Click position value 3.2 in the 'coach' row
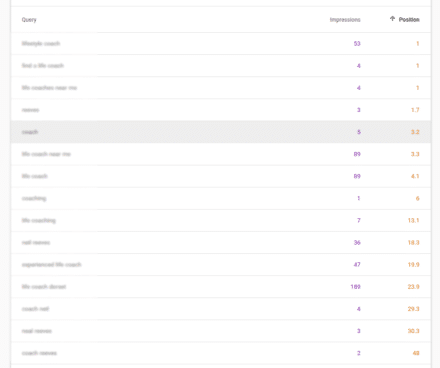Viewport: 440px width, 368px height. 415,132
